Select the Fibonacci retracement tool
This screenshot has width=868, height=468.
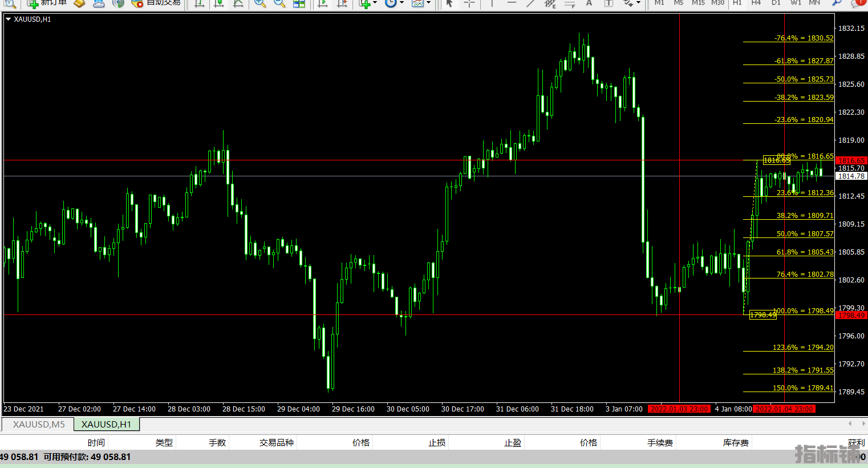click(x=569, y=3)
